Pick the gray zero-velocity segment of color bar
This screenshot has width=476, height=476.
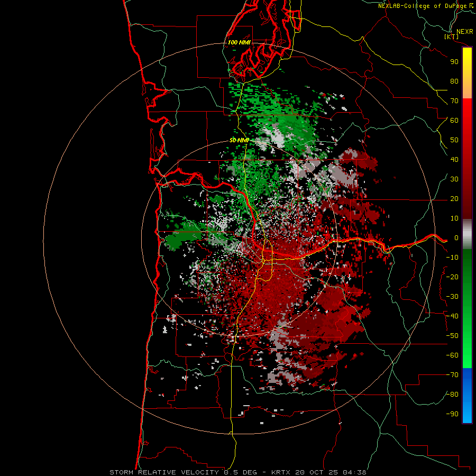click(467, 234)
